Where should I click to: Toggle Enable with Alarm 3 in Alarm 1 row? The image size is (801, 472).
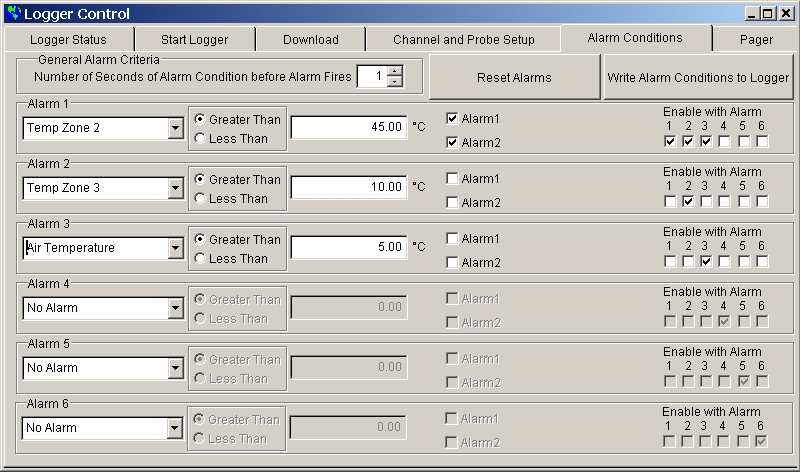coord(706,141)
